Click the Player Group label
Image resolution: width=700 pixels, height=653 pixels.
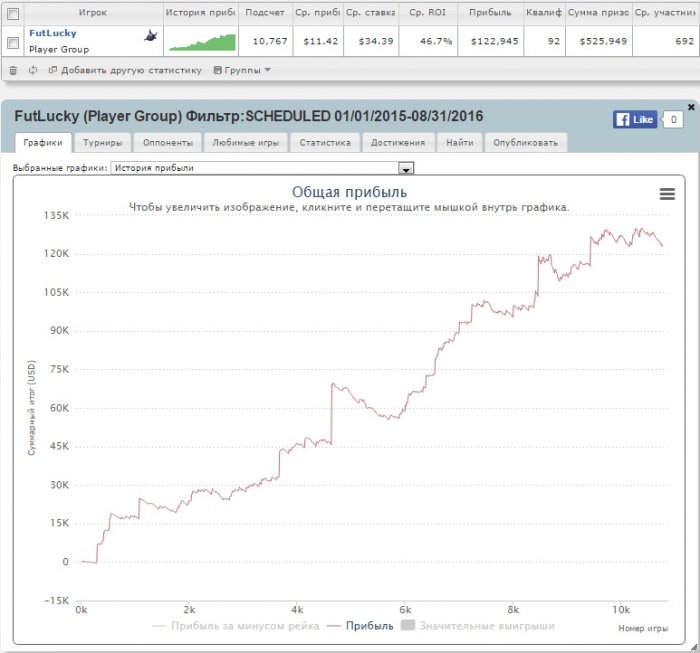coord(59,50)
